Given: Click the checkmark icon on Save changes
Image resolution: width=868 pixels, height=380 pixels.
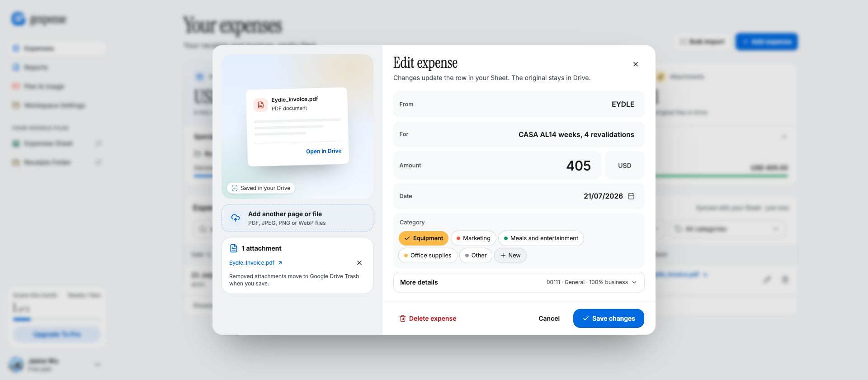Looking at the screenshot, I should point(585,318).
